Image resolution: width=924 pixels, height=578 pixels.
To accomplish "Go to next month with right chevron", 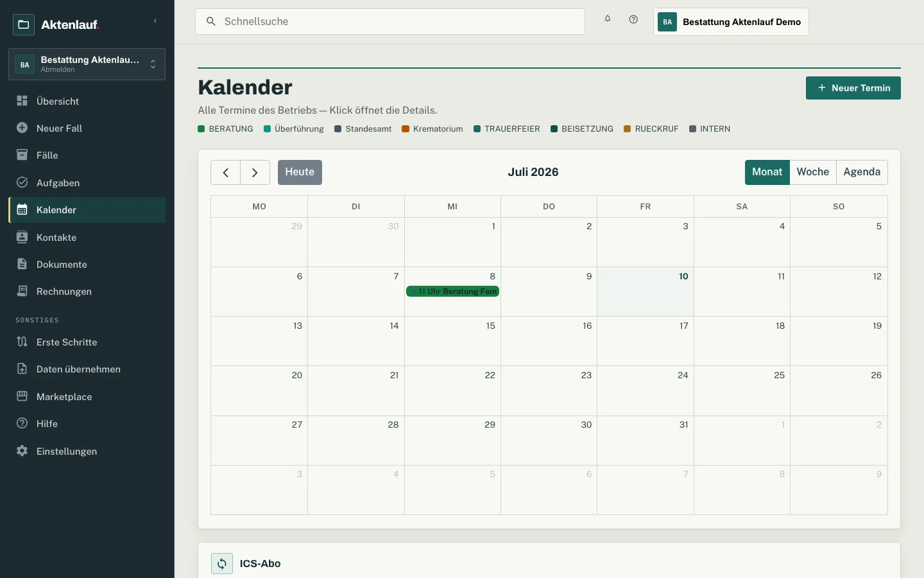I will pos(255,172).
